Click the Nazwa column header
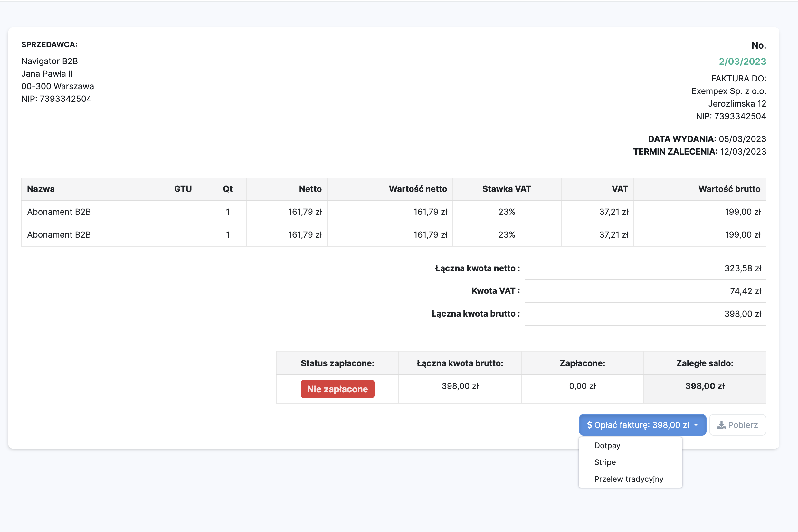The image size is (798, 532). click(41, 189)
